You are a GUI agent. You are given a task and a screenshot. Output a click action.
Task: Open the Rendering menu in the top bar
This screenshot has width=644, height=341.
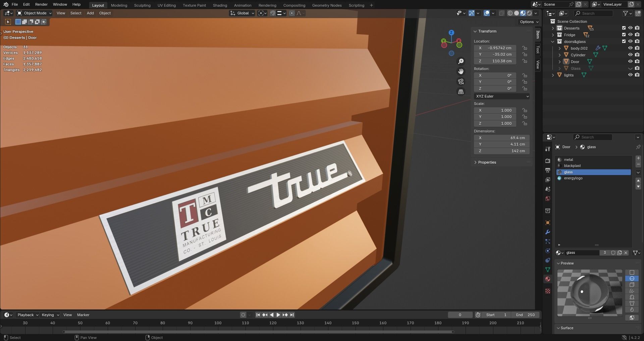coord(267,5)
